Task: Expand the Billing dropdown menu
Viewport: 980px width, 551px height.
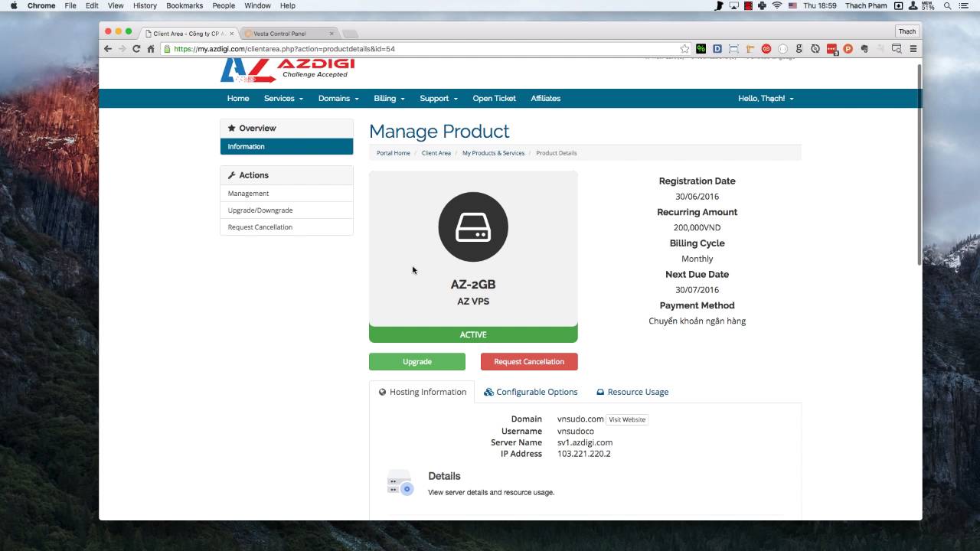Action: [389, 98]
